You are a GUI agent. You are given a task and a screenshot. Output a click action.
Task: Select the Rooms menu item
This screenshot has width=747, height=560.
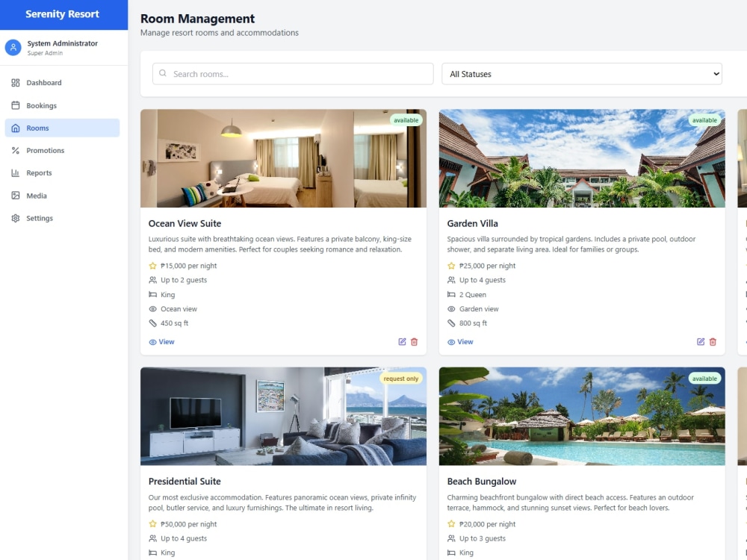point(63,128)
